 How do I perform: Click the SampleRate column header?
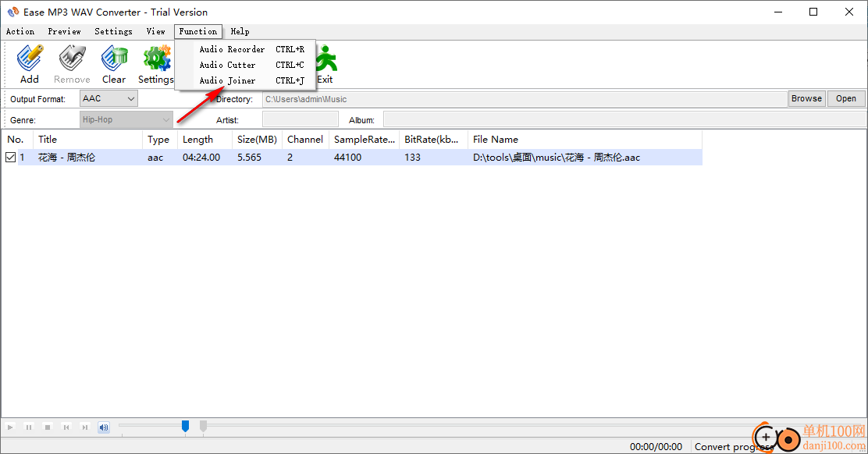pos(365,140)
